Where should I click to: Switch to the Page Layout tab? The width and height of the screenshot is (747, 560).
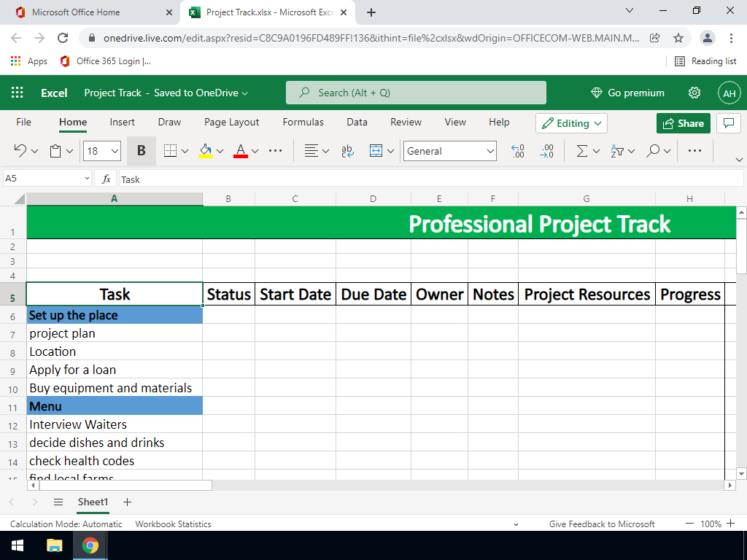(231, 122)
